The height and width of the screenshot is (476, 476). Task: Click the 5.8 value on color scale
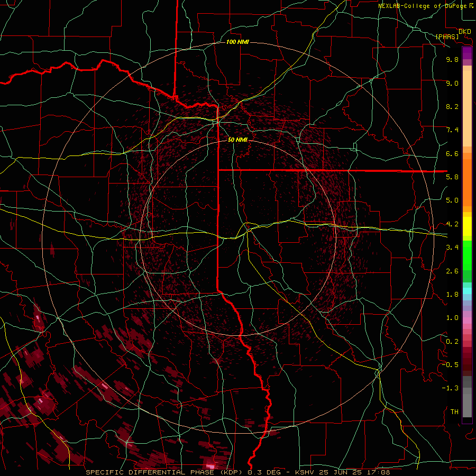click(x=452, y=177)
